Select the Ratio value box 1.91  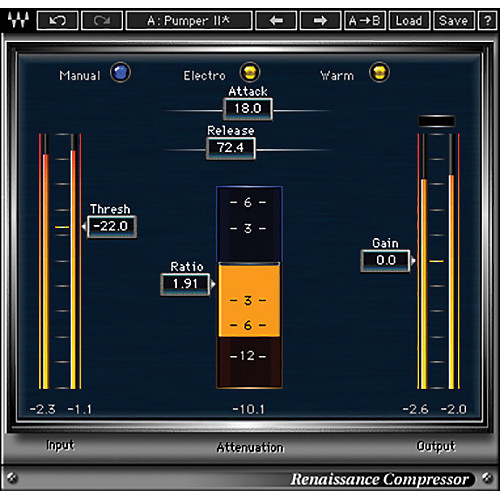185,284
